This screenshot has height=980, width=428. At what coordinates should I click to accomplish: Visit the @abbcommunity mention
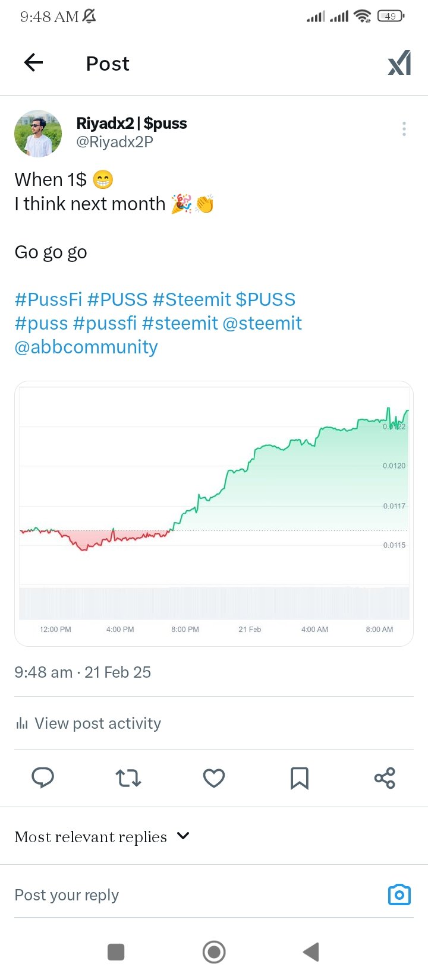click(x=86, y=347)
